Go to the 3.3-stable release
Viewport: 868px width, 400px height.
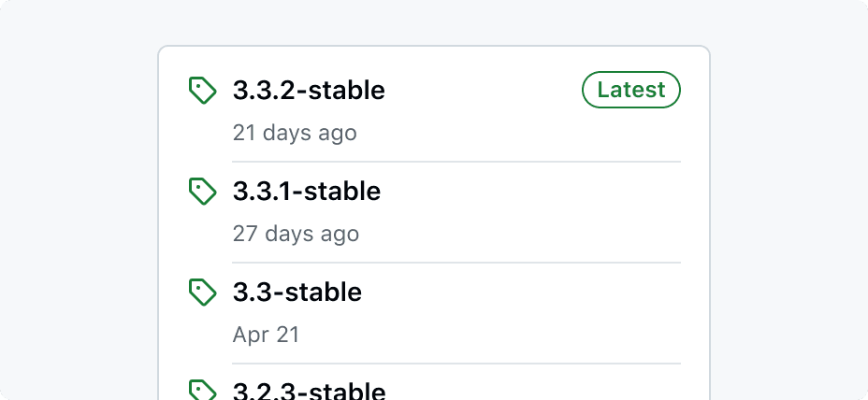pyautogui.click(x=297, y=293)
